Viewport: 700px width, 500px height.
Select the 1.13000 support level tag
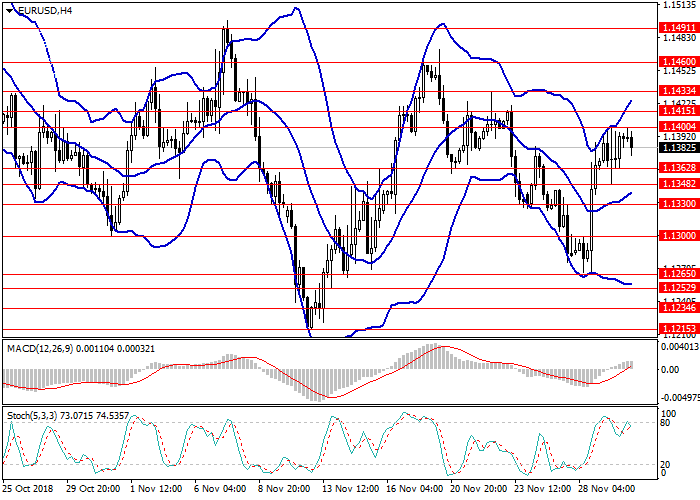point(678,237)
